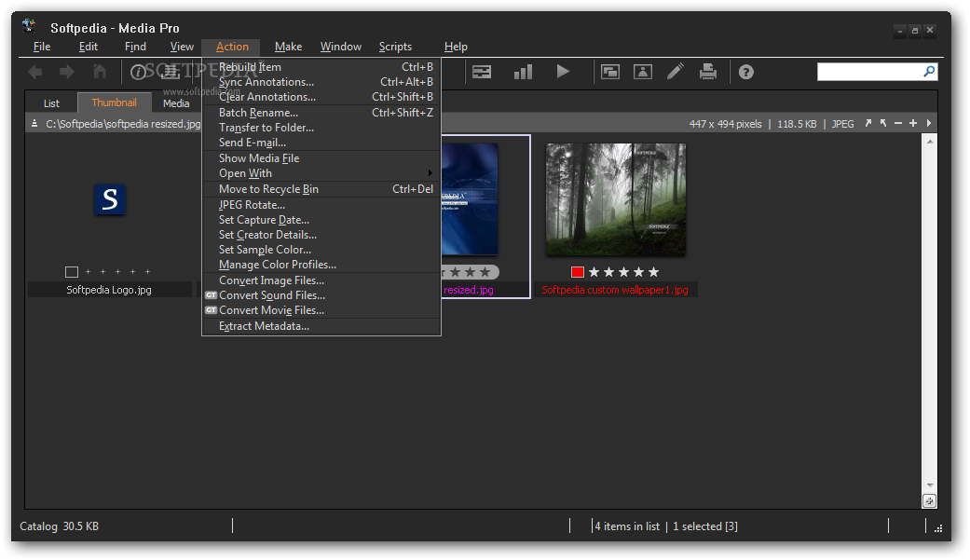
Task: Open Manage Color Profiles entry
Action: click(x=321, y=265)
